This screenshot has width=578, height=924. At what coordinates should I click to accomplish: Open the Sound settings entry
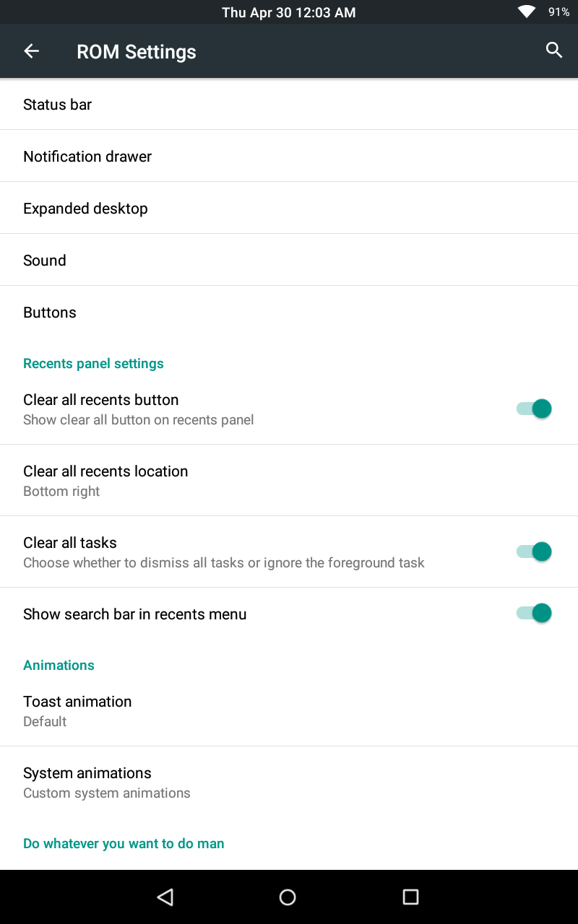point(289,260)
